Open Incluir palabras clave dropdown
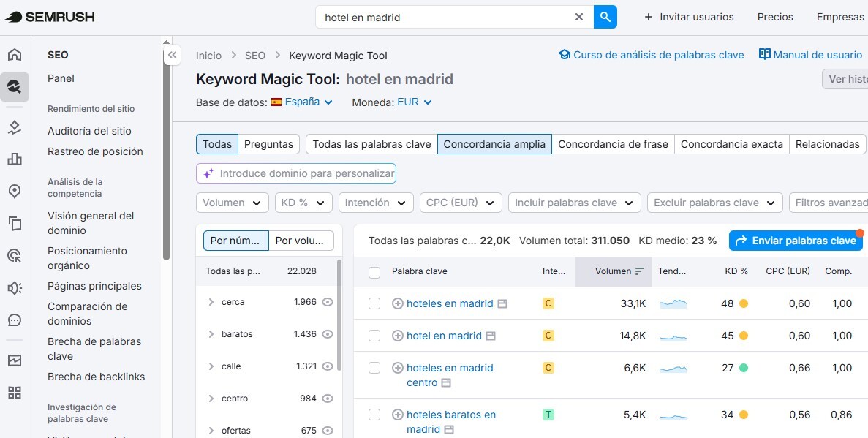 [x=575, y=203]
